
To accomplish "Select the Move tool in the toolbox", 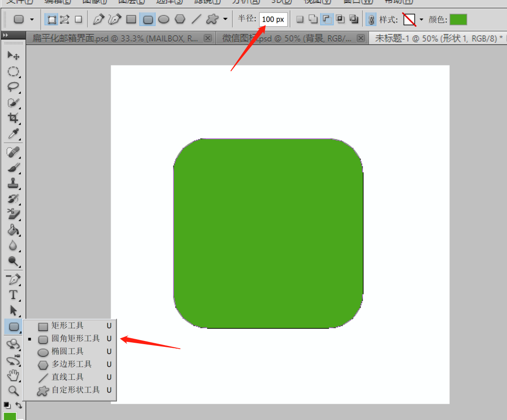I will point(13,56).
